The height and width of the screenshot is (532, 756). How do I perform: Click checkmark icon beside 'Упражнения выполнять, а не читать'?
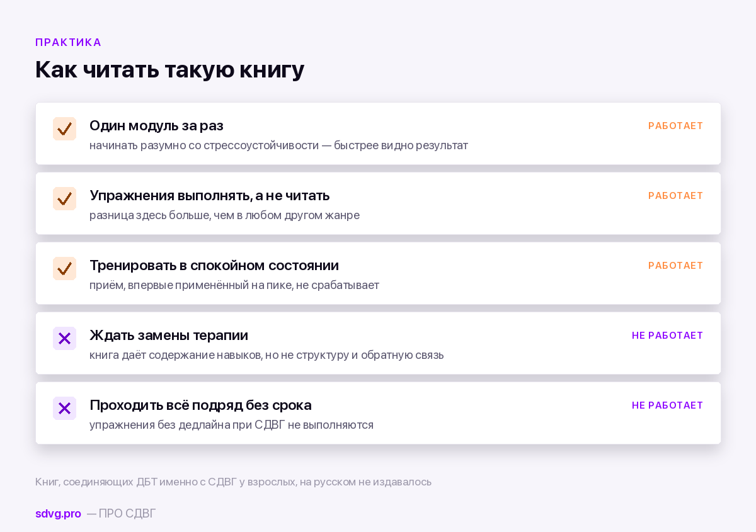click(x=64, y=198)
